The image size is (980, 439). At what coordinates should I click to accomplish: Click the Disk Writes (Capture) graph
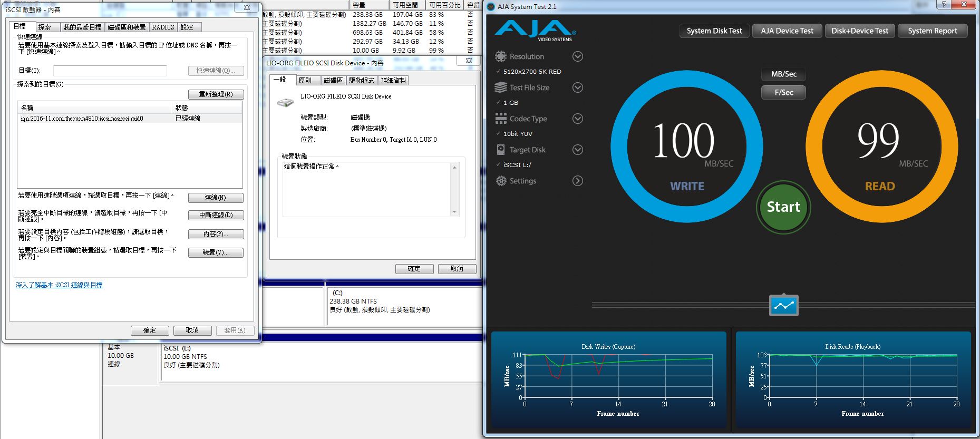608,379
